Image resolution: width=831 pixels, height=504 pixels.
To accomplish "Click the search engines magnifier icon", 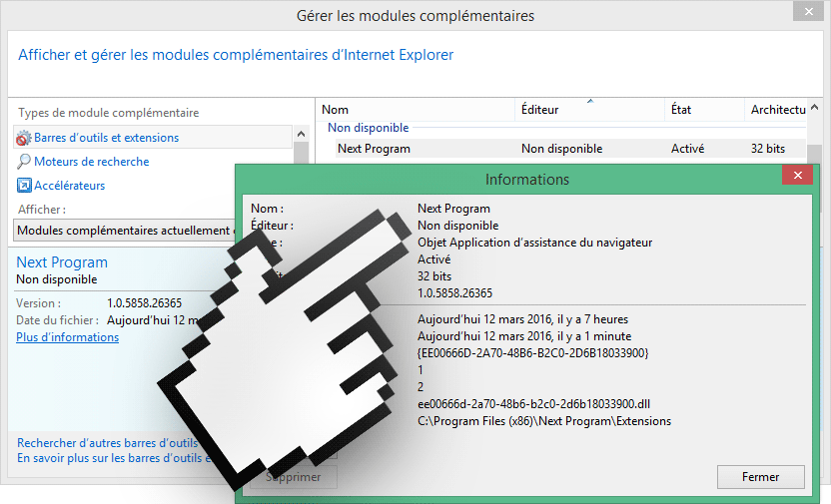I will pos(23,162).
